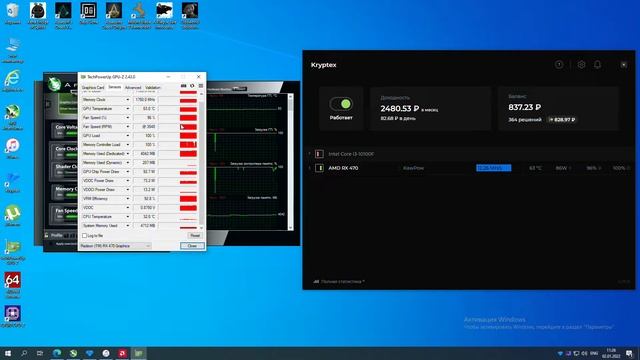Image resolution: width=640 pixels, height=360 pixels.
Task: Toggle the Kryptex mining switch off
Action: click(341, 104)
